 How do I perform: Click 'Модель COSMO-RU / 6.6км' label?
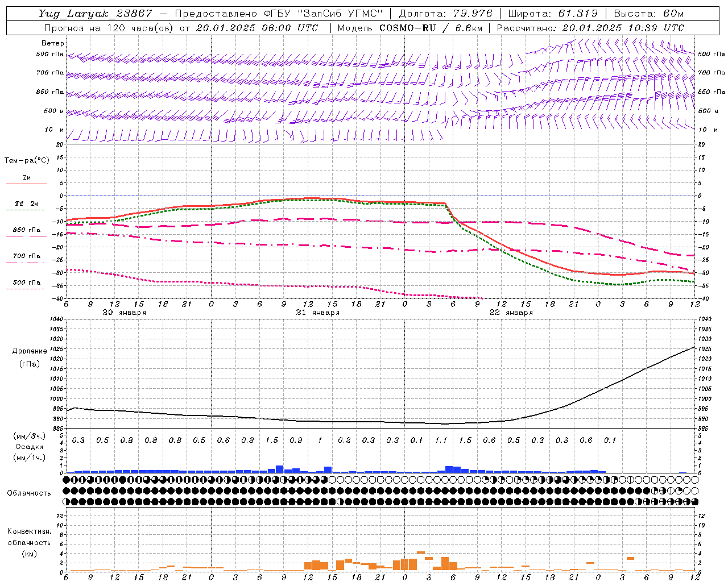pos(409,27)
